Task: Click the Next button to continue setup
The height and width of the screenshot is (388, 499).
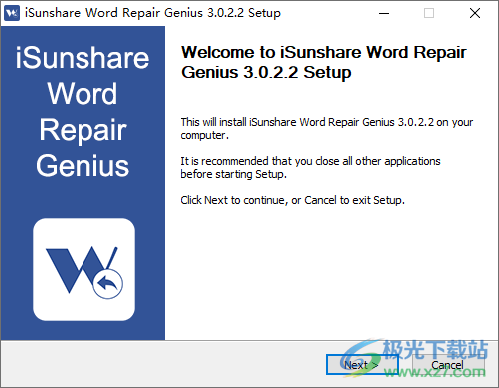Action: point(362,364)
